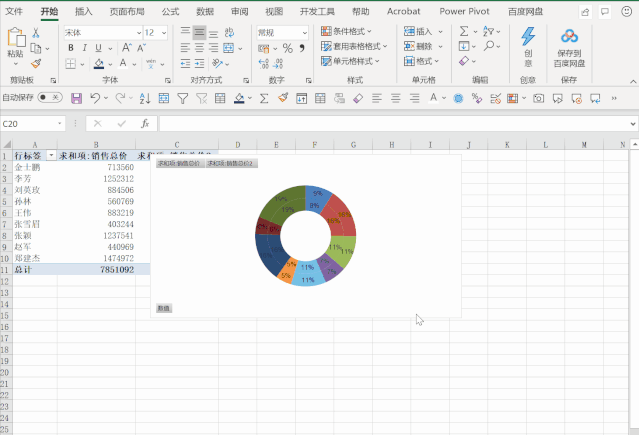Viewport: 639px width, 435px height.
Task: Select column header D
Action: tap(238, 145)
